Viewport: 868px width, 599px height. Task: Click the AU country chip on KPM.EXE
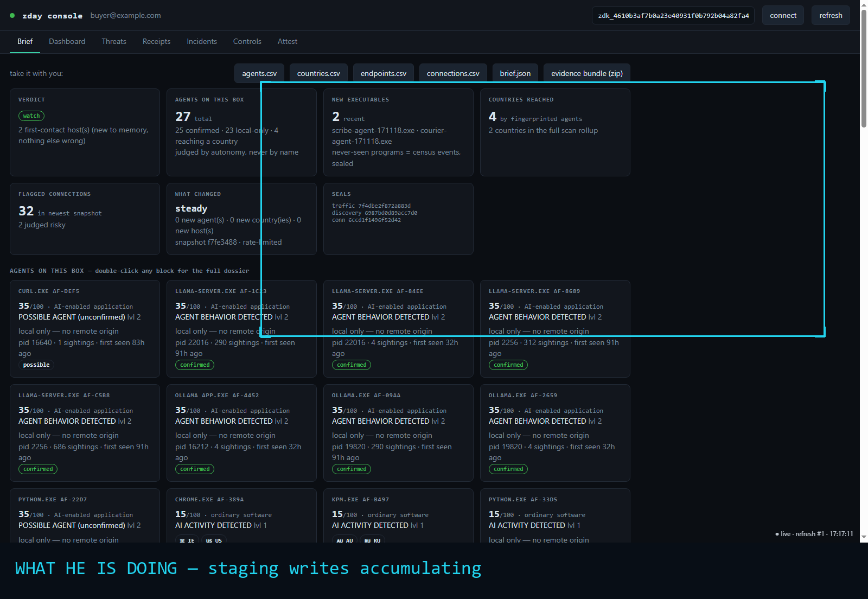click(x=344, y=540)
